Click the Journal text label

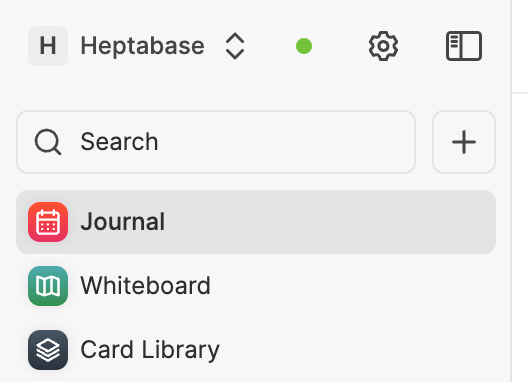[123, 222]
